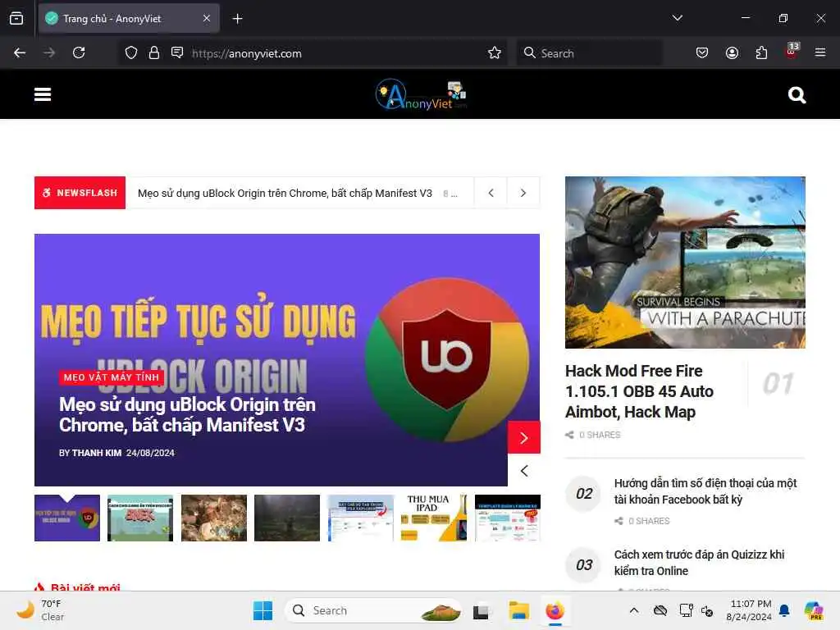The image size is (840, 630).
Task: Open uBlock Origin extension icon with badge 13
Action: click(792, 52)
